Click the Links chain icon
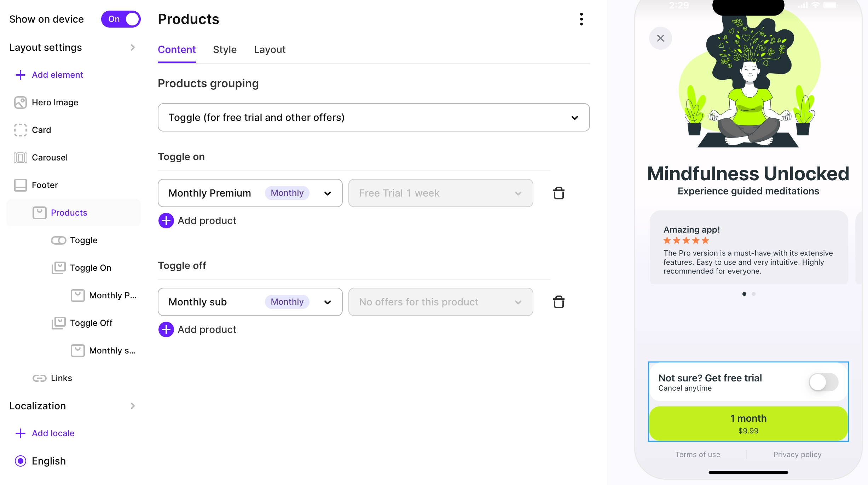Screen dimensions: 868x485 (x=39, y=378)
